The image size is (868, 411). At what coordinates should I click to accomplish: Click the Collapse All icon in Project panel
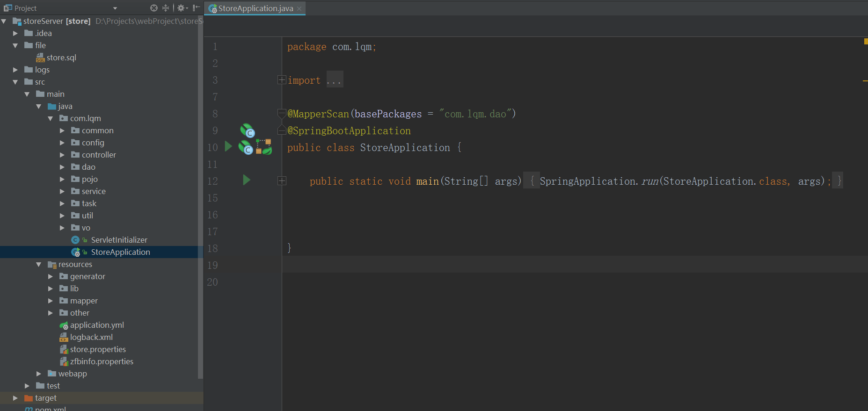pos(166,8)
